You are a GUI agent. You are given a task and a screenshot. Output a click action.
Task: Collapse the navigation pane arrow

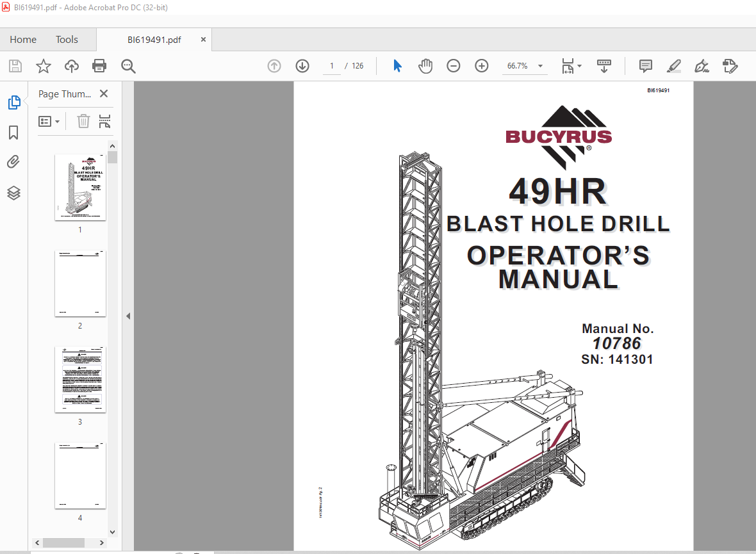coord(128,316)
